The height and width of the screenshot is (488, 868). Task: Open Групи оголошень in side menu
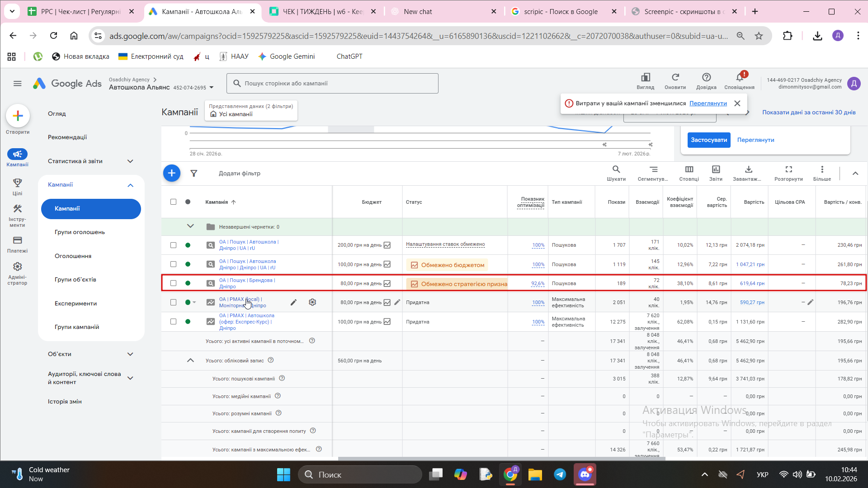click(x=80, y=232)
